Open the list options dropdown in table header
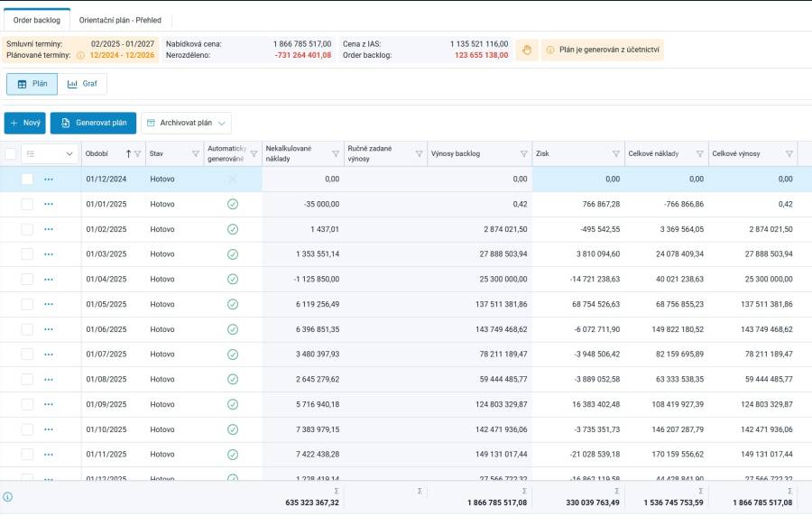Screen dimensions: 812x516 tap(50, 153)
